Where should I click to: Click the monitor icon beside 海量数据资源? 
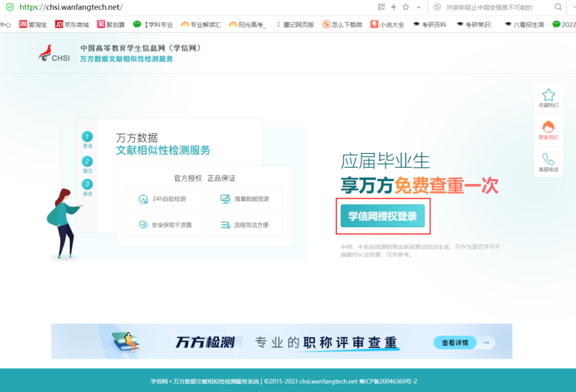[225, 199]
